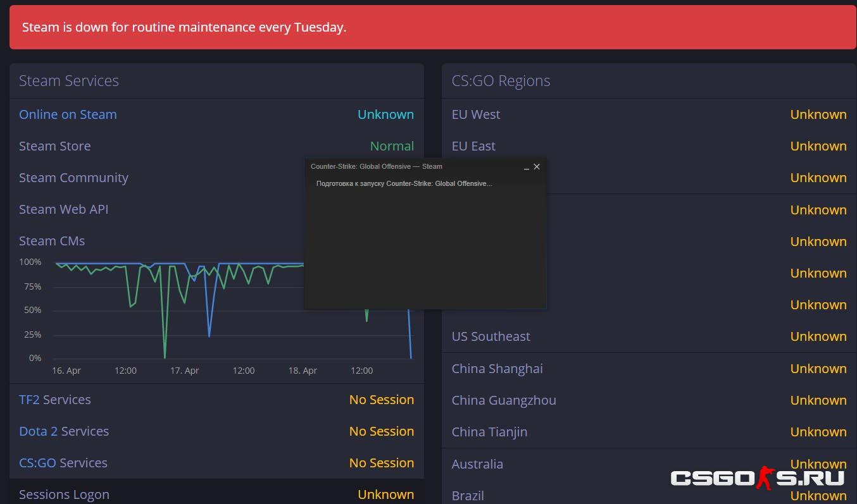Click the Steam Community row label

coord(73,178)
